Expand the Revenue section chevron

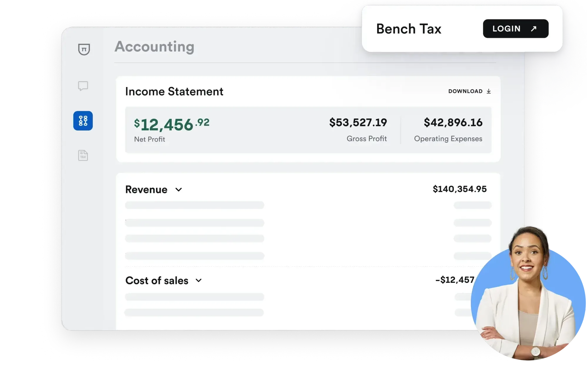pos(178,190)
